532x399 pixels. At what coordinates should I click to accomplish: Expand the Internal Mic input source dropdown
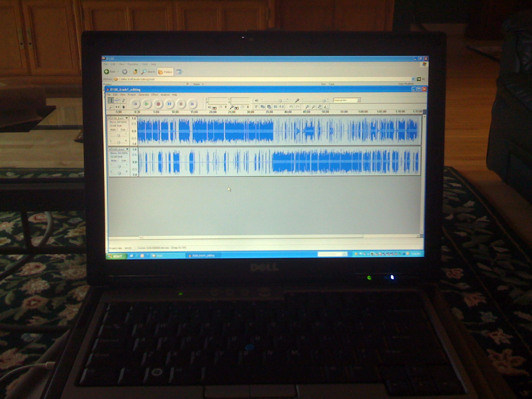coord(359,100)
